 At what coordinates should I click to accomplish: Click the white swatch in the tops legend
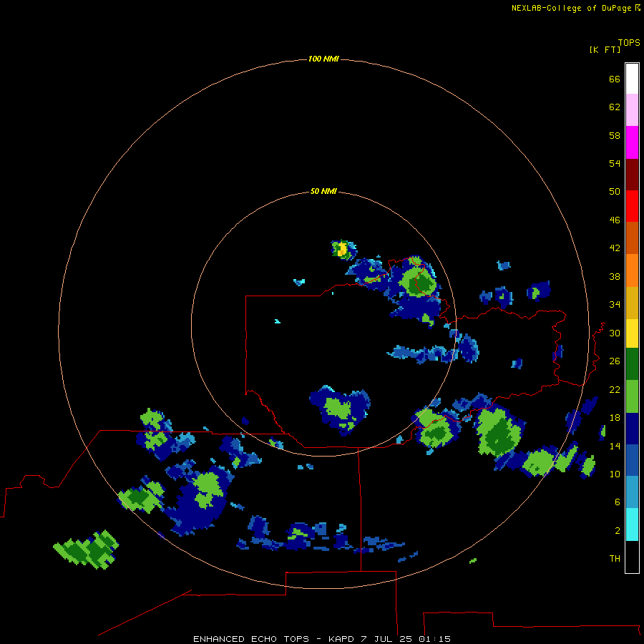(632, 79)
